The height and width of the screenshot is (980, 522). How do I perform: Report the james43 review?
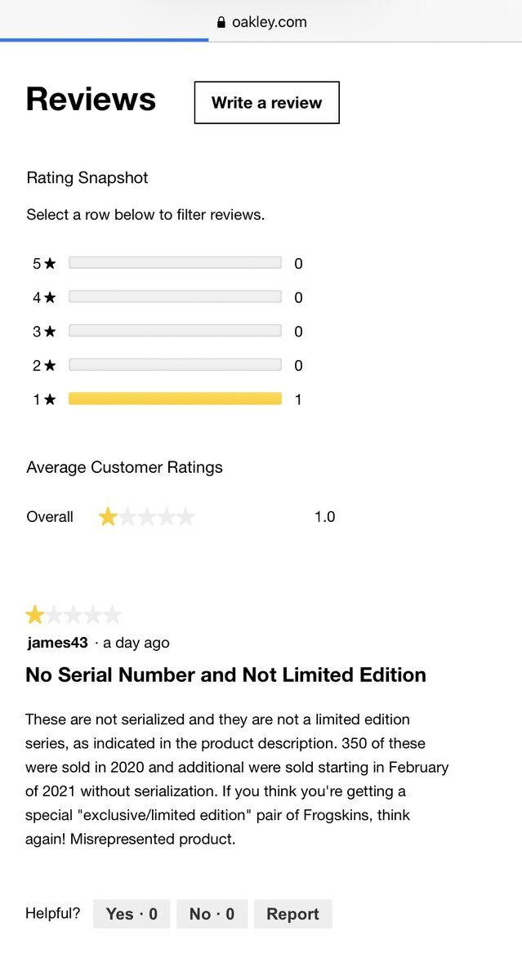tap(292, 914)
